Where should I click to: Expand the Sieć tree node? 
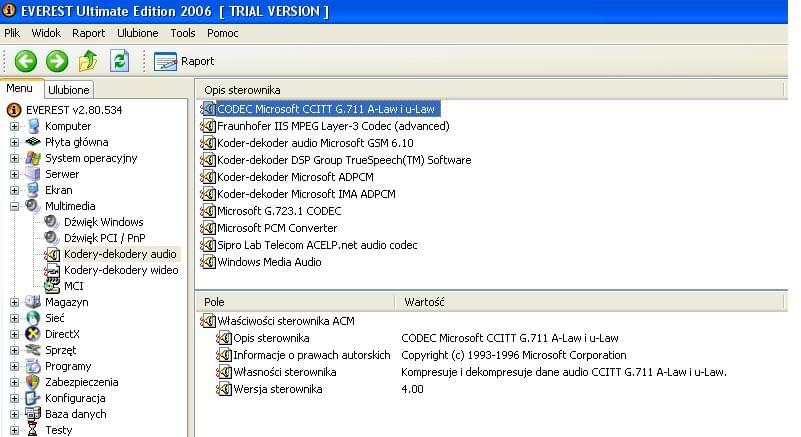pyautogui.click(x=14, y=318)
